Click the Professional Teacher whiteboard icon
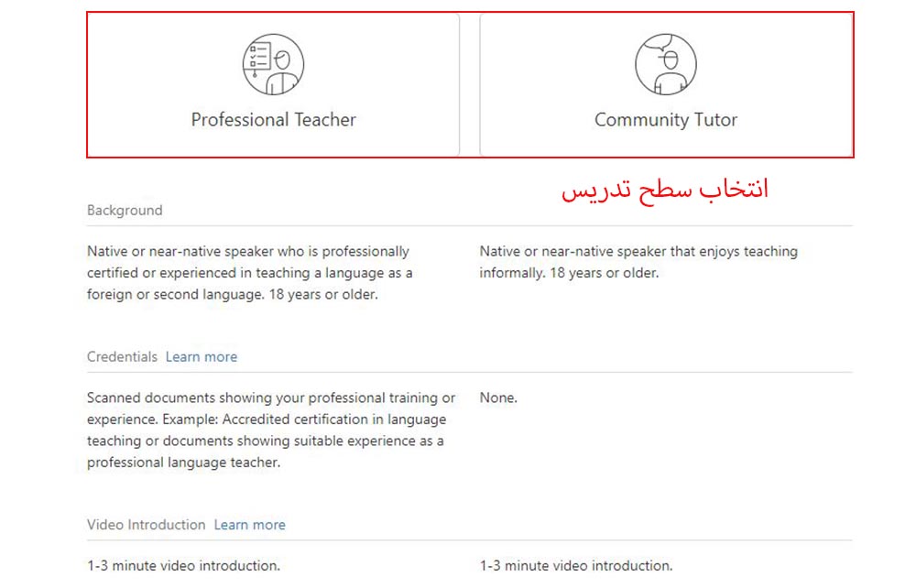916x588 pixels. click(x=273, y=64)
